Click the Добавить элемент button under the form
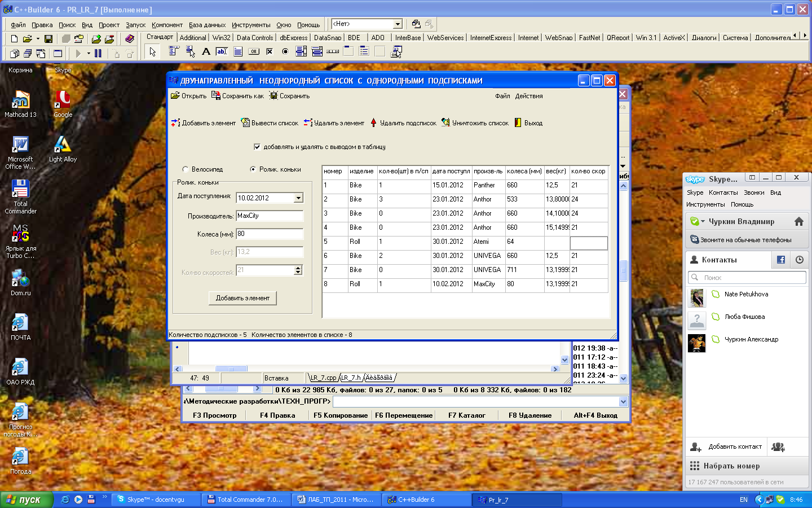This screenshot has width=812, height=508. tap(242, 298)
